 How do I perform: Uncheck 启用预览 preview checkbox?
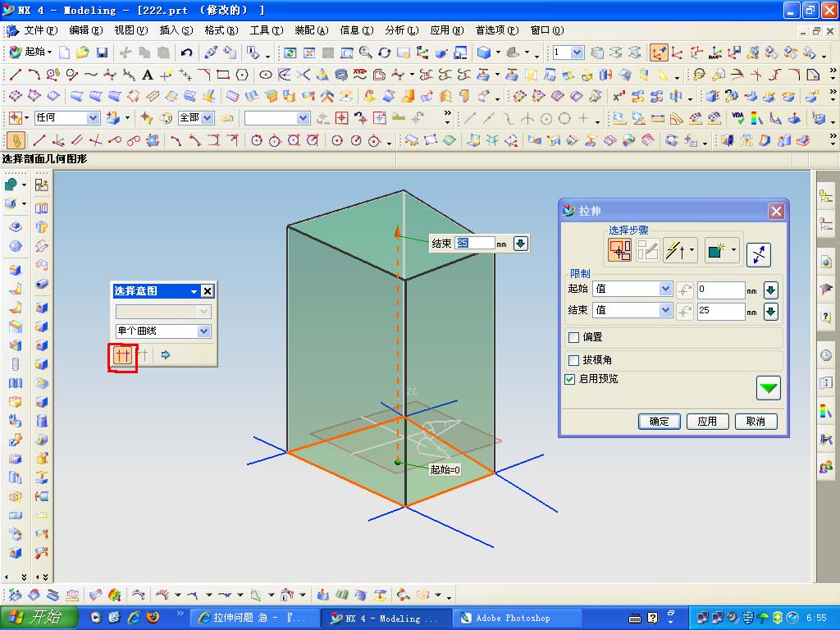[x=570, y=379]
